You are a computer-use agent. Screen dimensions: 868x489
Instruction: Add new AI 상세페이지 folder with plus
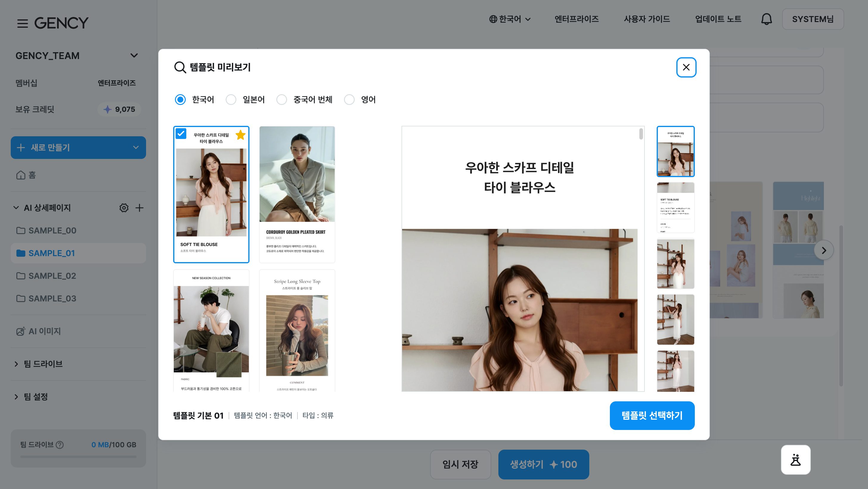click(139, 208)
